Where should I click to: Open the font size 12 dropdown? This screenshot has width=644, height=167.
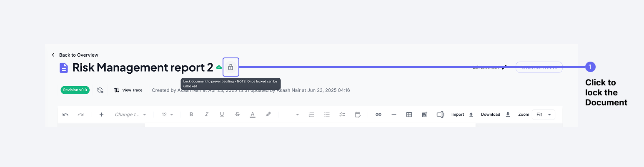167,115
